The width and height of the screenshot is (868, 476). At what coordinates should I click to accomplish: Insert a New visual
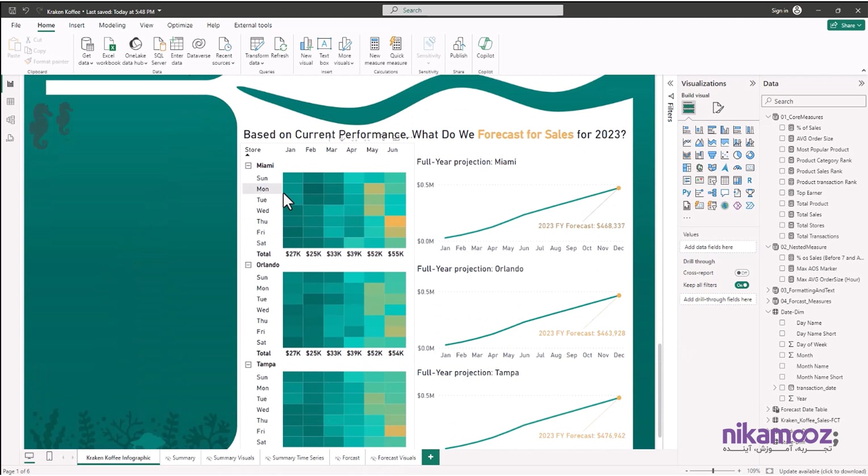(306, 51)
